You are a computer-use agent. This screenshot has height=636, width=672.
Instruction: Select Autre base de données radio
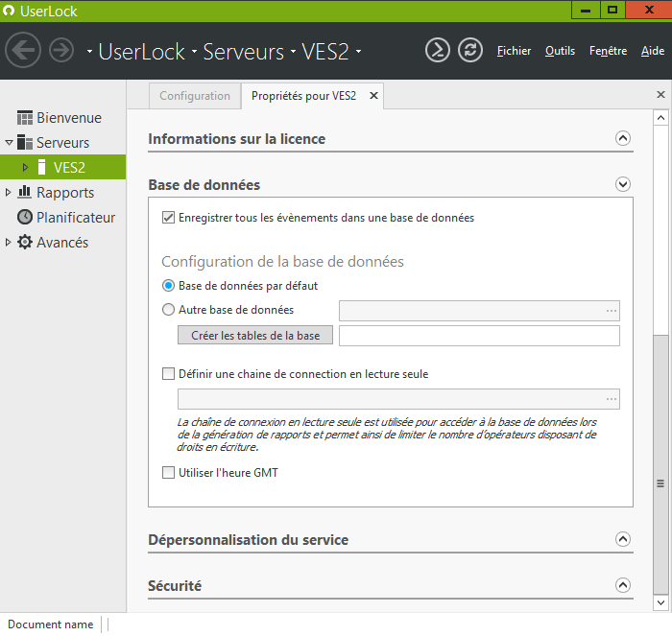point(168,310)
